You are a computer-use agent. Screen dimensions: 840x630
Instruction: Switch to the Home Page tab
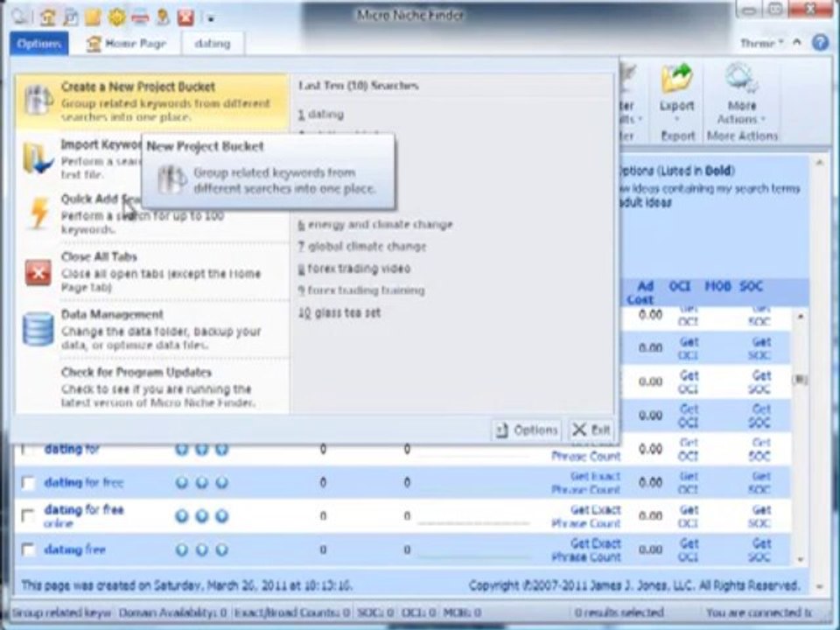126,44
